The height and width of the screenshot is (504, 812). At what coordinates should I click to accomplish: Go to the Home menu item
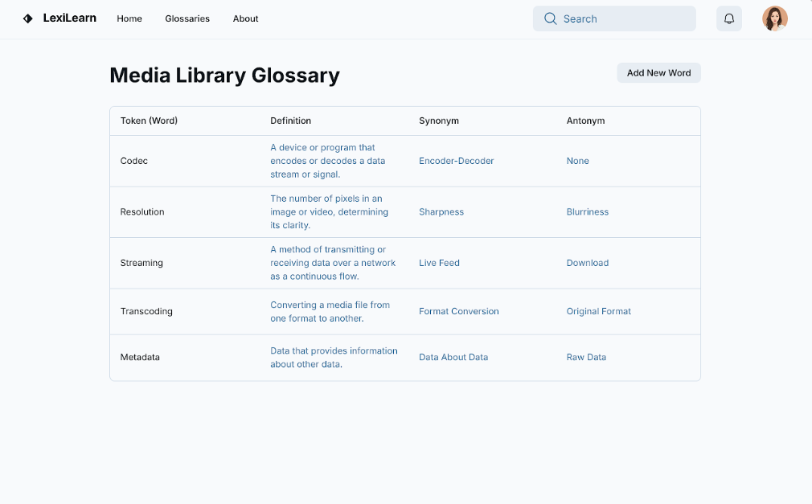click(x=129, y=18)
